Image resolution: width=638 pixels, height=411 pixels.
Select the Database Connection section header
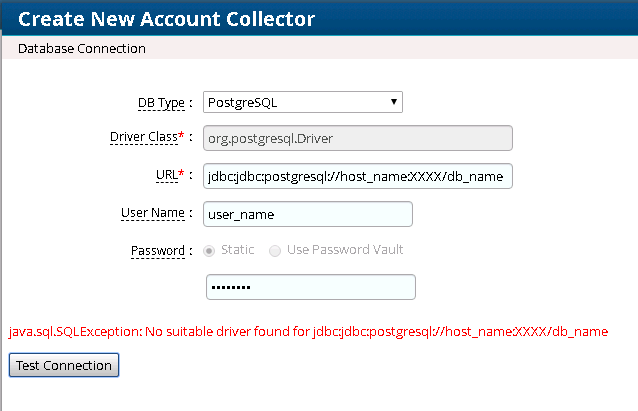[x=82, y=48]
